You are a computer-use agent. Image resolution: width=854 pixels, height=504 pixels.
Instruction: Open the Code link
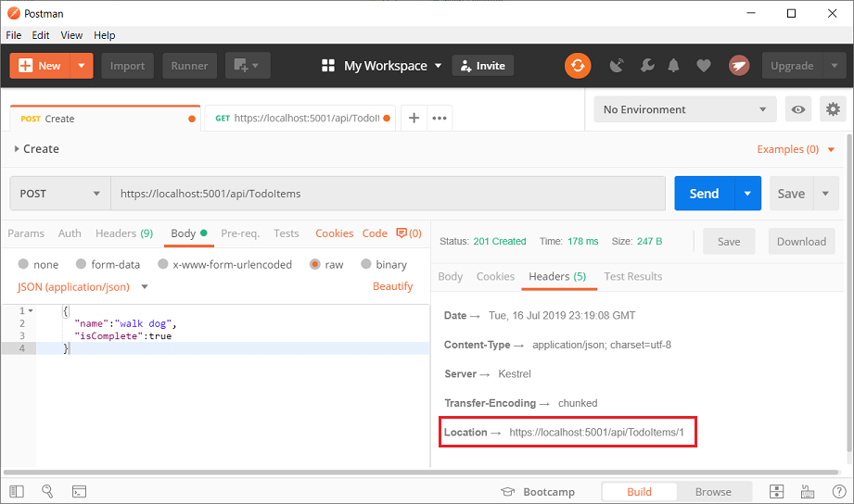[375, 233]
